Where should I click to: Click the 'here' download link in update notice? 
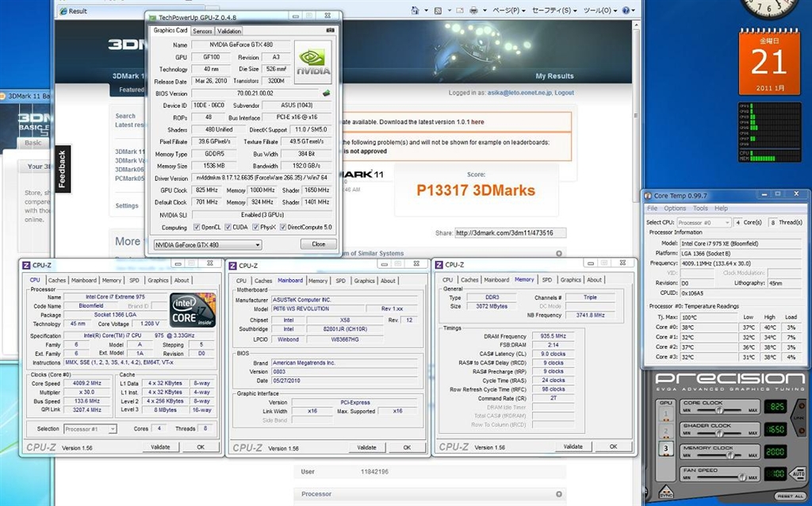tap(477, 122)
